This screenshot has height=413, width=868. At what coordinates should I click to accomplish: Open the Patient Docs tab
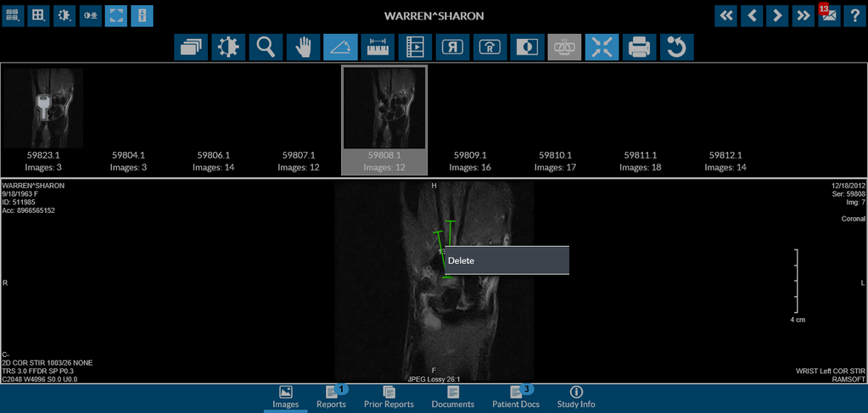click(518, 396)
